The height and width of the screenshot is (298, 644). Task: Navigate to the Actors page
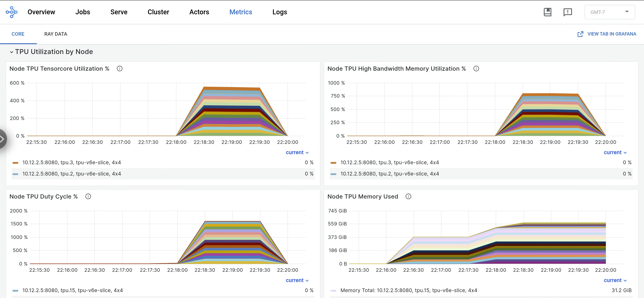(199, 12)
